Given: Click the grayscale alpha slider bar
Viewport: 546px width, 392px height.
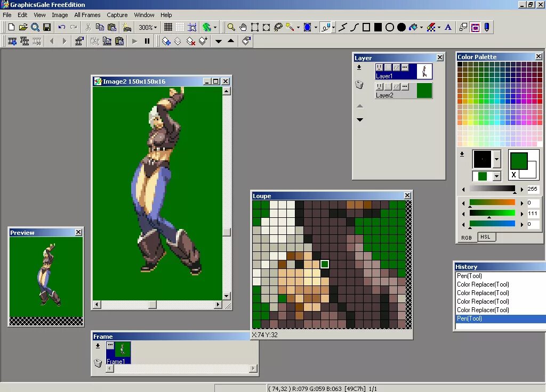Looking at the screenshot, I should (x=492, y=189).
